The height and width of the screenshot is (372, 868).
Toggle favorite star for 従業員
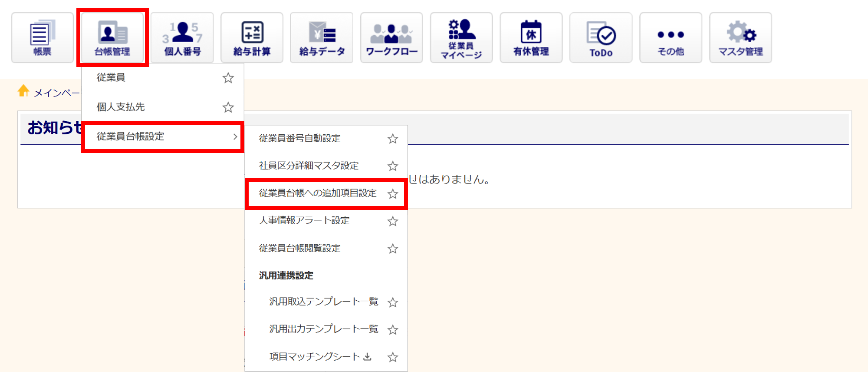(228, 78)
